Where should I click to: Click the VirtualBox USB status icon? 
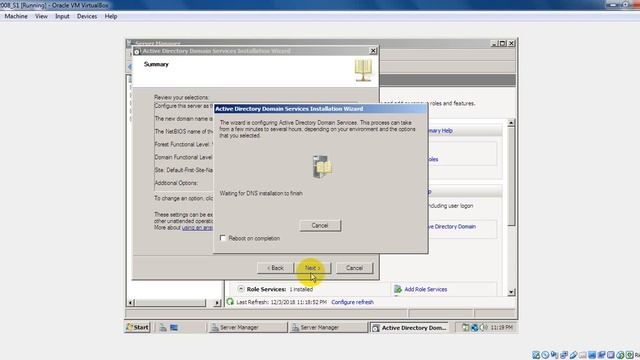coord(573,355)
